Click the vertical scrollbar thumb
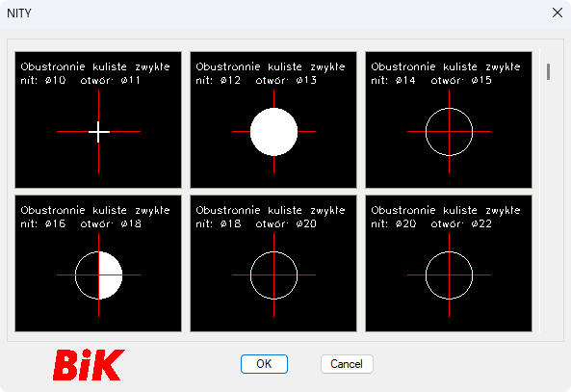This screenshot has width=571, height=392. point(549,71)
